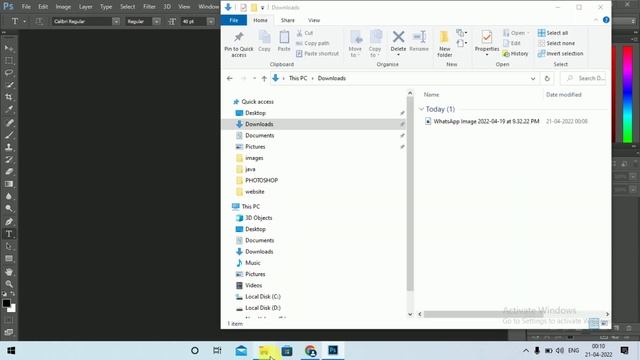The image size is (640, 360).
Task: Select the Pen tool
Action: pos(9,222)
